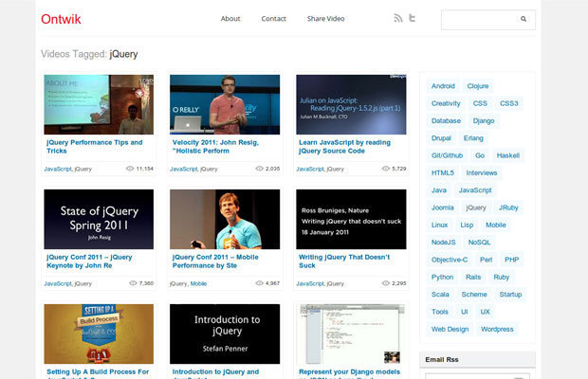Select the Linux tag
The image size is (588, 379).
[x=439, y=225]
